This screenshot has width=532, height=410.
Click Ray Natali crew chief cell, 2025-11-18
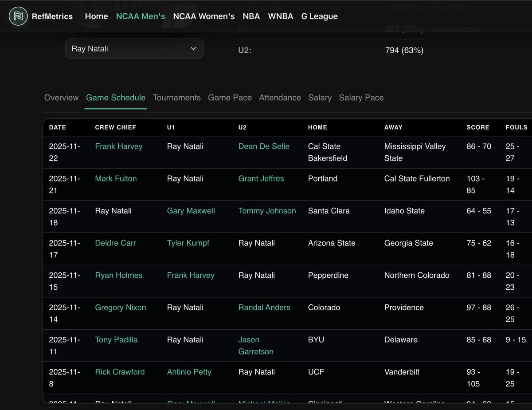pyautogui.click(x=113, y=211)
